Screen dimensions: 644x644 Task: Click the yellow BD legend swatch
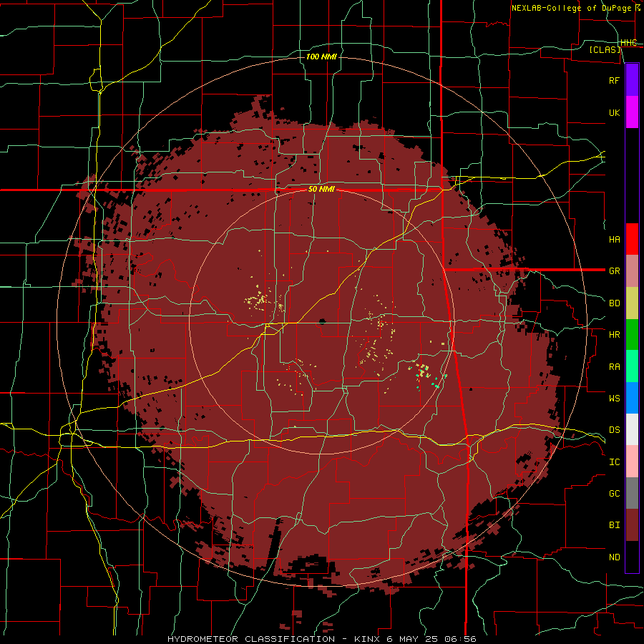632,303
